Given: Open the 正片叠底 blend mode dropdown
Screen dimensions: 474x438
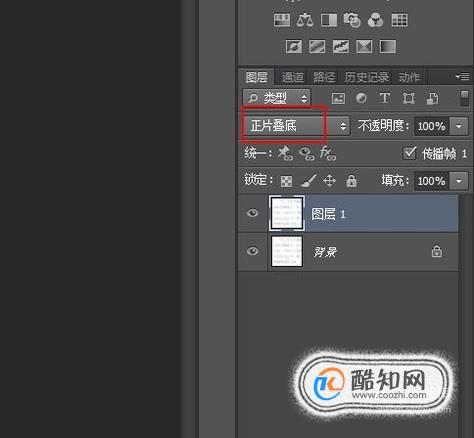Looking at the screenshot, I should (297, 126).
